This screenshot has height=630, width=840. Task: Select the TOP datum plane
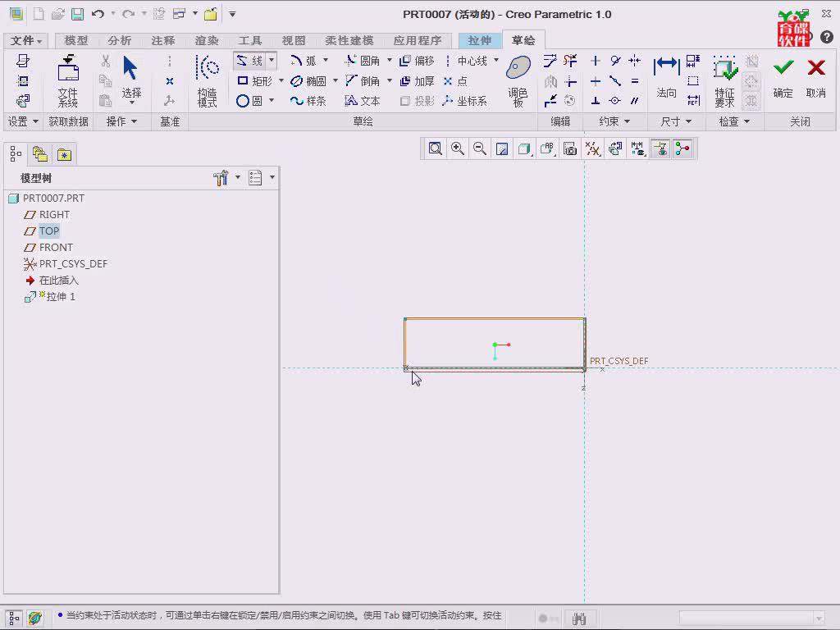[48, 231]
